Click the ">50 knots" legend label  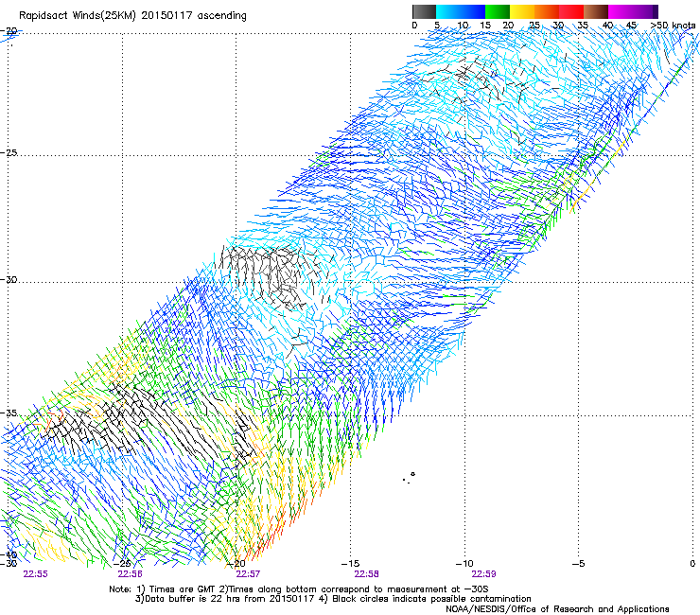[673, 26]
